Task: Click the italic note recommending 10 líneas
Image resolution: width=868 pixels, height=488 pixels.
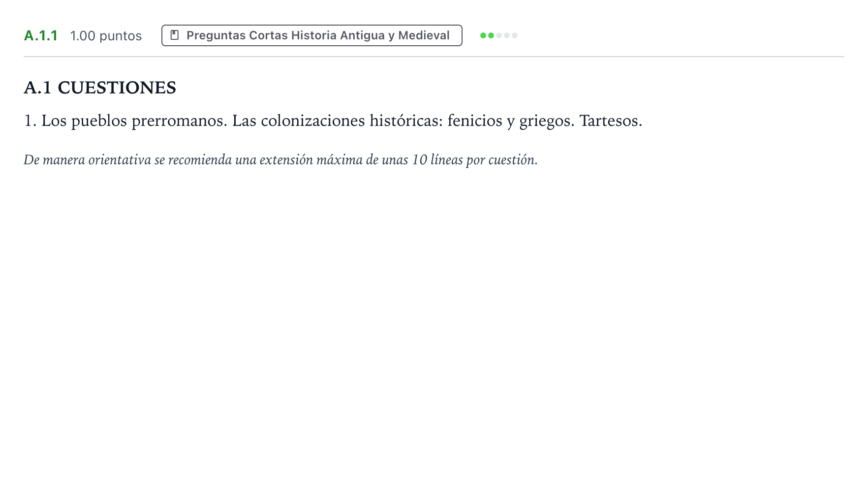Action: point(280,160)
